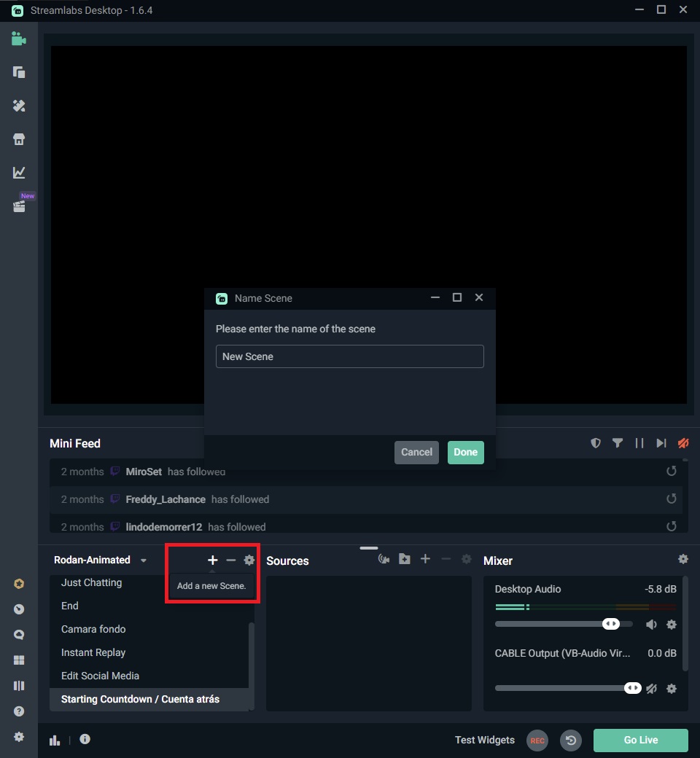Open the Help icon near the bottom sidebar
The width and height of the screenshot is (700, 758).
pyautogui.click(x=18, y=711)
